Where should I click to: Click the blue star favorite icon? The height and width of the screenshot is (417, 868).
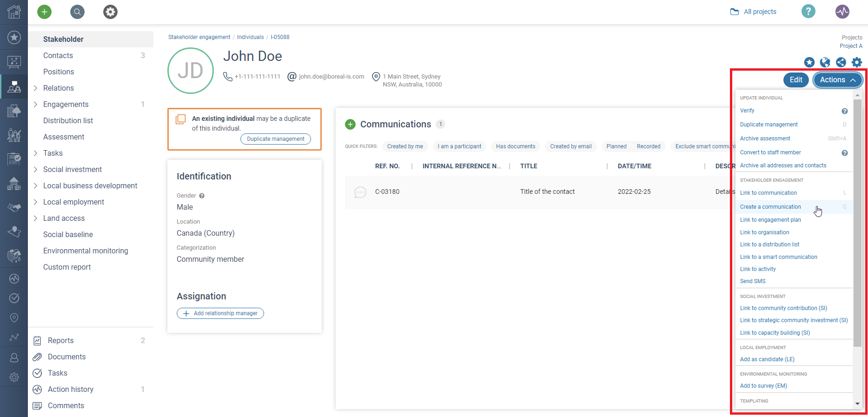tap(809, 62)
